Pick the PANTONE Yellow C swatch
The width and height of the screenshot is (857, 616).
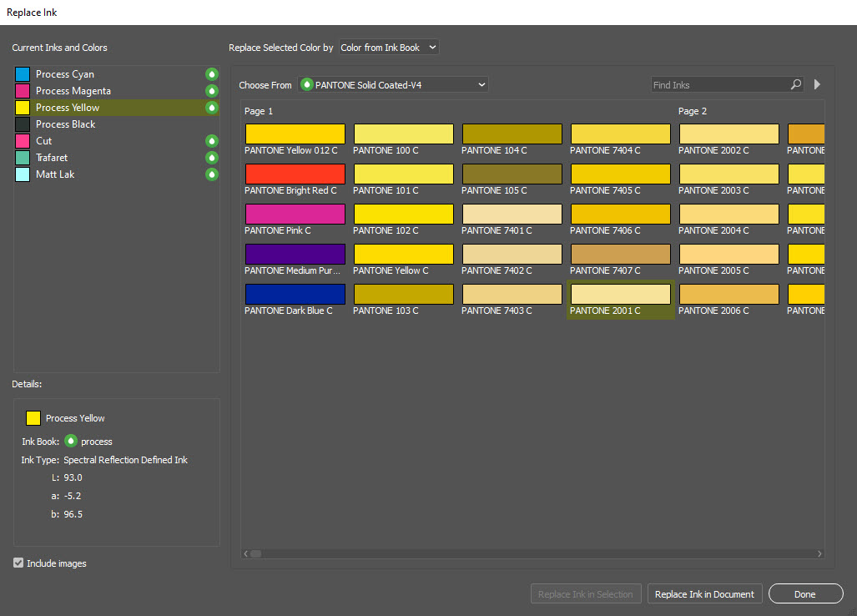tap(403, 254)
